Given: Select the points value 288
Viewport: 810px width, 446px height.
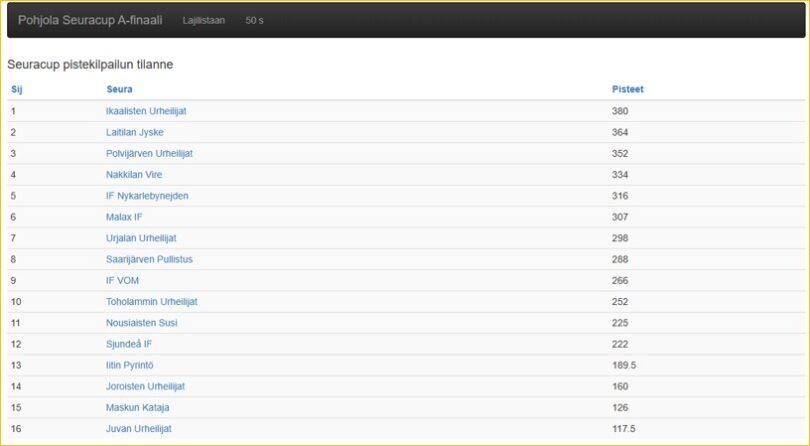Looking at the screenshot, I should point(620,259).
